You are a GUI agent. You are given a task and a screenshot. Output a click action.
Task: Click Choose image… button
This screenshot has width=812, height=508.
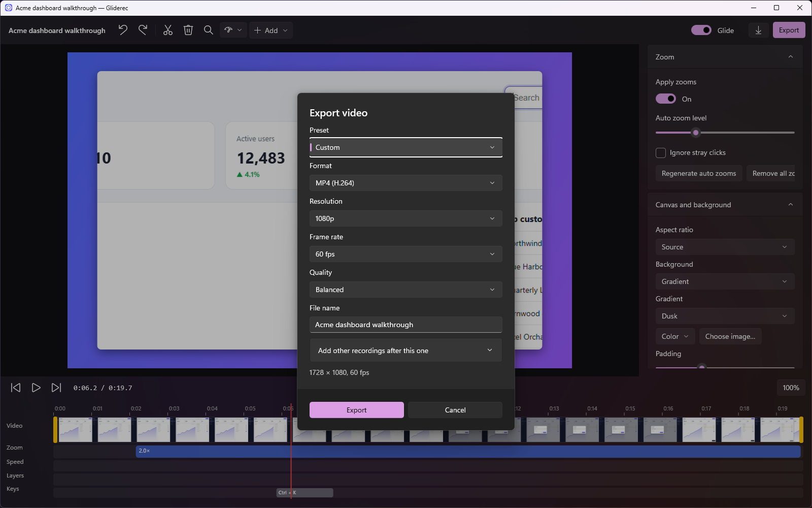tap(730, 336)
